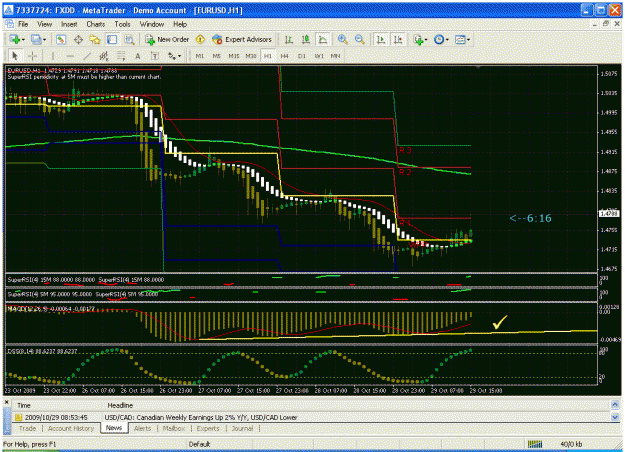625x452 pixels.
Task: Open the periodicity clock dropdown
Action: point(441,39)
